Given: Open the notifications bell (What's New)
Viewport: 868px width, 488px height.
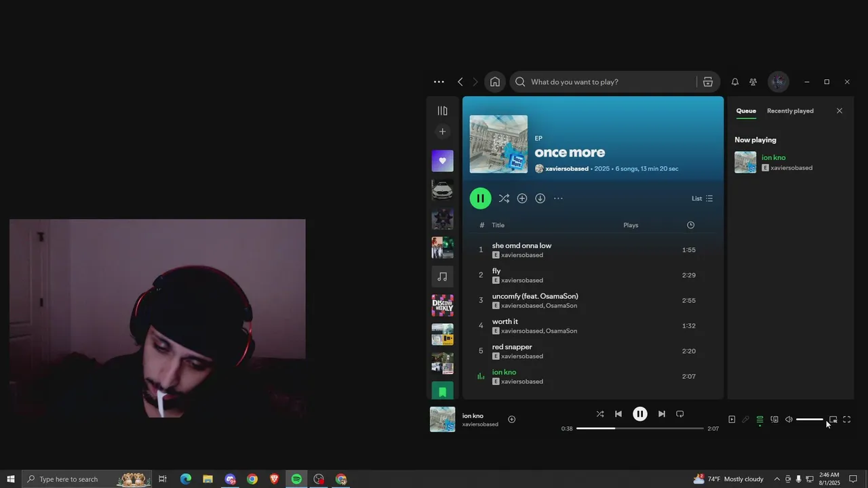Looking at the screenshot, I should click(735, 82).
